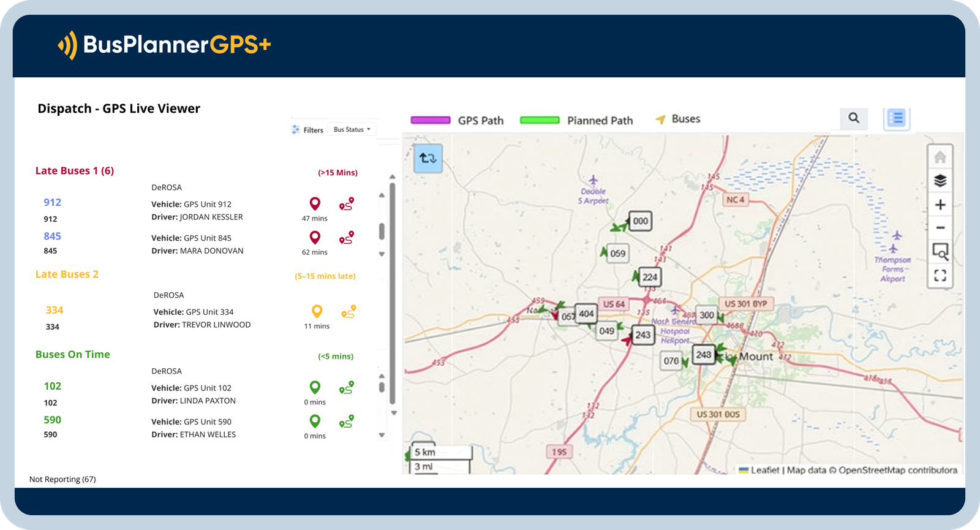Screen dimensions: 980x530
Task: Zoom out on the map
Action: pos(940,228)
